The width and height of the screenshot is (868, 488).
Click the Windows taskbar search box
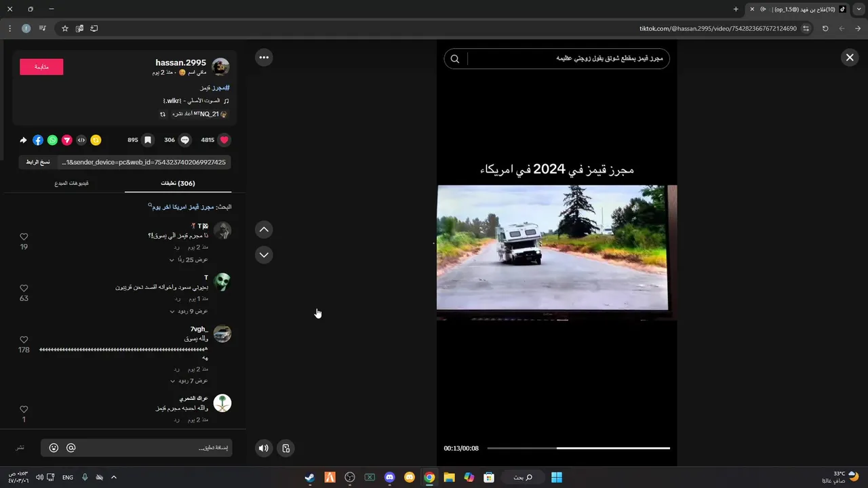tap(523, 477)
